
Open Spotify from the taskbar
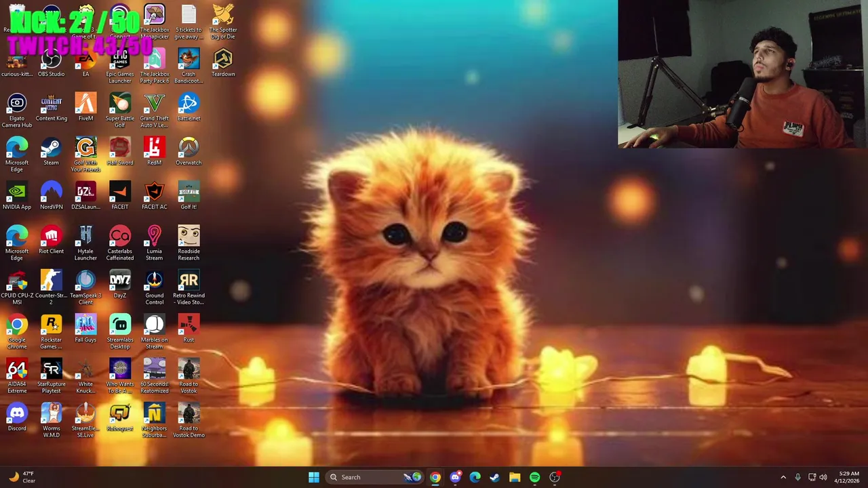coord(534,477)
